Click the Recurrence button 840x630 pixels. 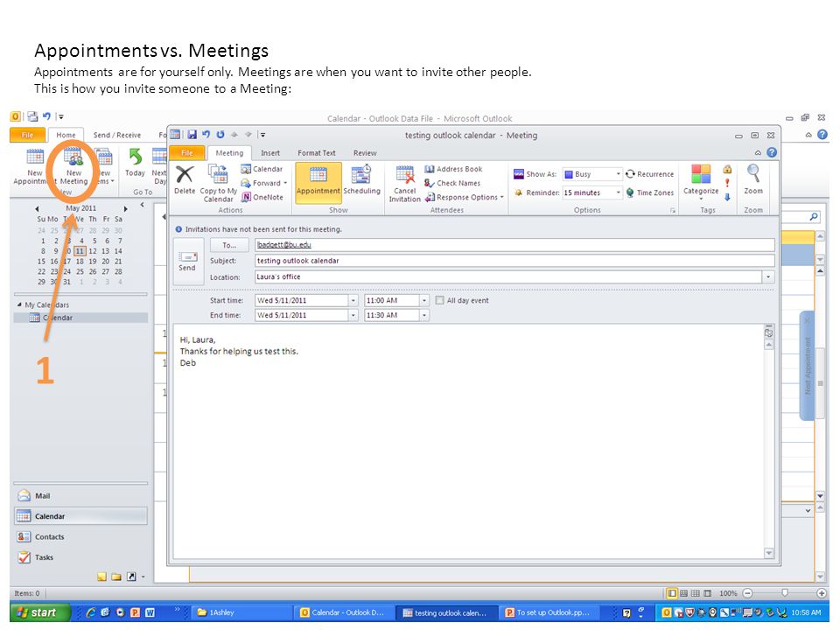[650, 174]
